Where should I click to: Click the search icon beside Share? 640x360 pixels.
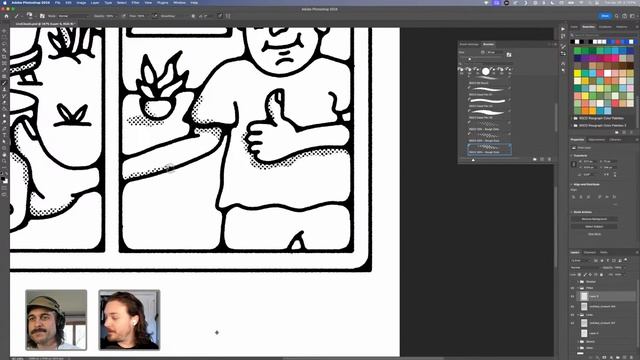616,16
